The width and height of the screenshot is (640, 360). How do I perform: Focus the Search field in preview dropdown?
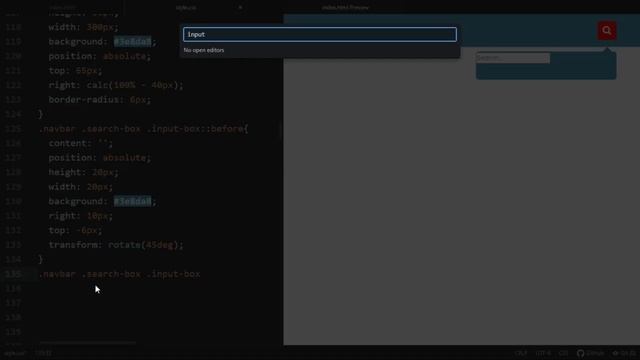pyautogui.click(x=513, y=58)
